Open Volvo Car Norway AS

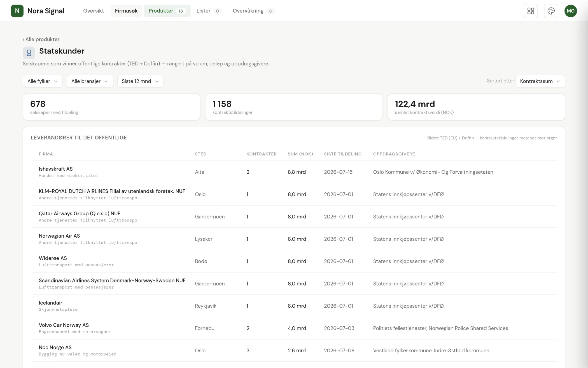294,328
